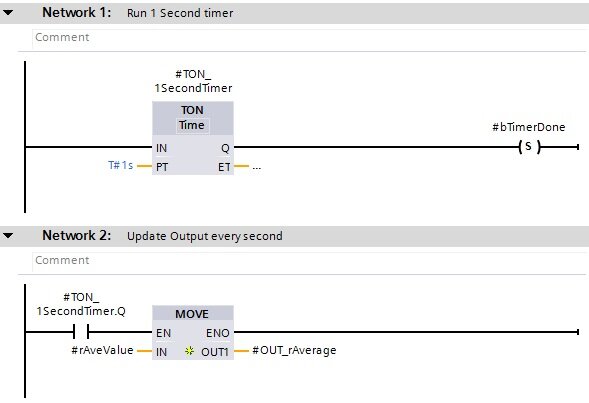Click the Time data type dropdown in TON
This screenshot has width=589, height=403.
point(192,125)
